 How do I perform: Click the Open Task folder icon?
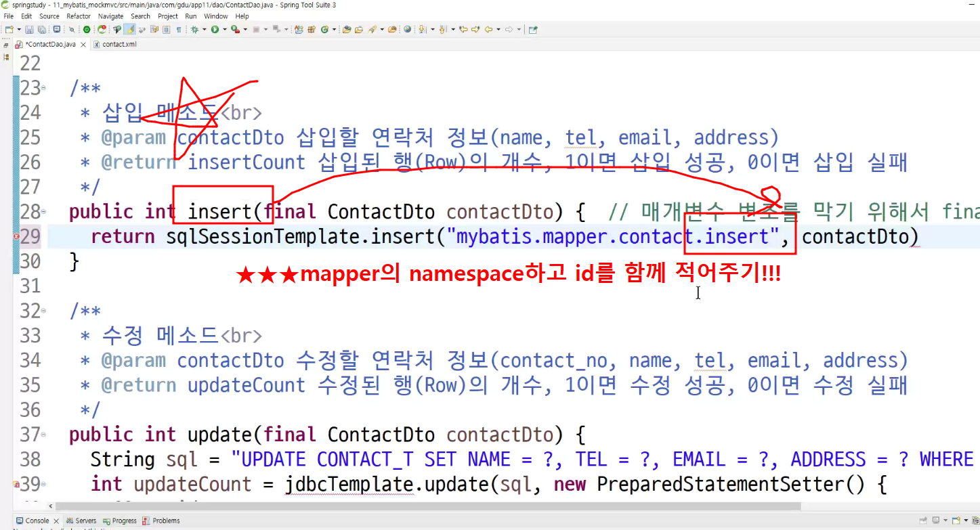point(359,30)
